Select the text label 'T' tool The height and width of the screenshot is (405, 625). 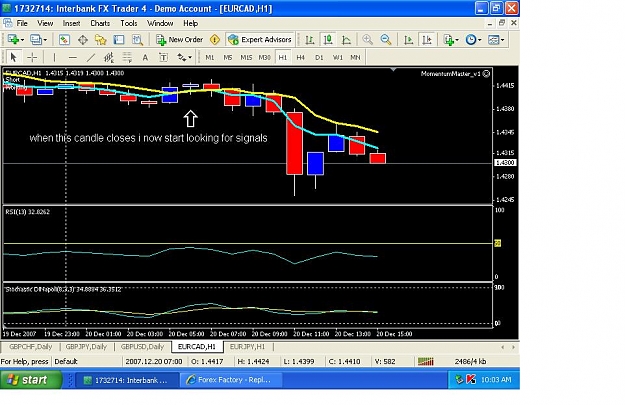[x=163, y=57]
